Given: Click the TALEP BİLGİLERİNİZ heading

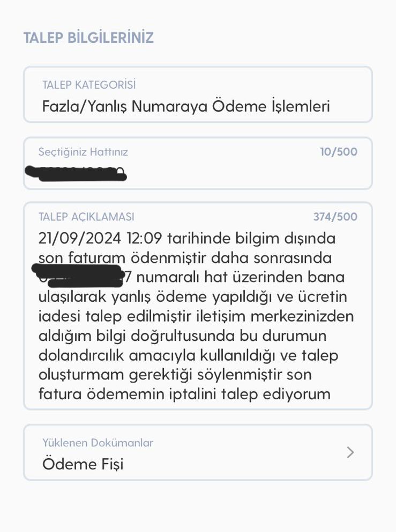Looking at the screenshot, I should click(x=88, y=38).
